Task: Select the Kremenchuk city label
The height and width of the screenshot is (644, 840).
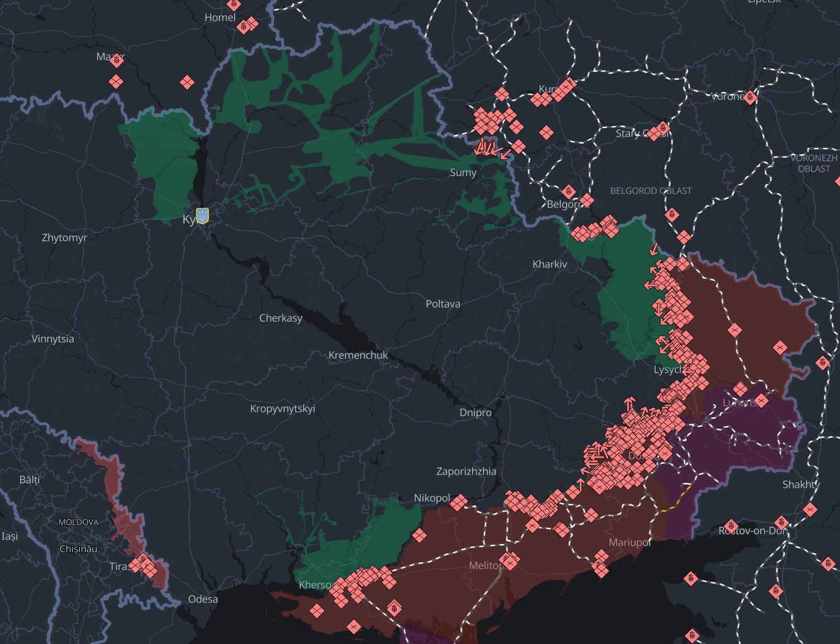Action: click(x=358, y=355)
